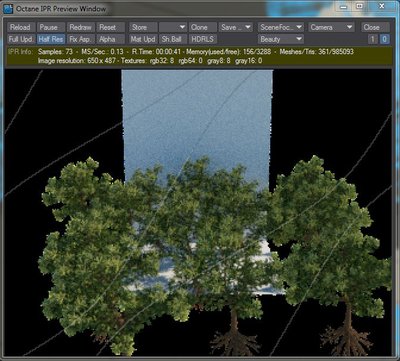
Task: Toggle the Fix Asp. option
Action: tap(81, 39)
